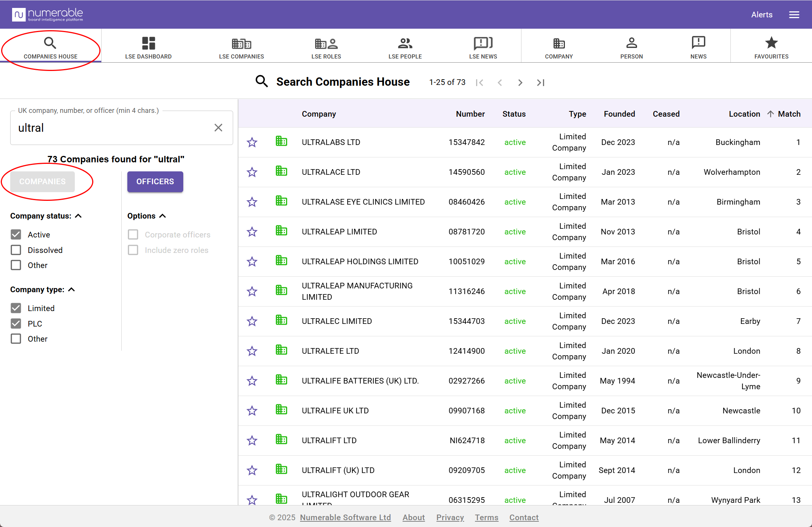Click the company search input field
The height and width of the screenshot is (527, 812).
pyautogui.click(x=113, y=128)
